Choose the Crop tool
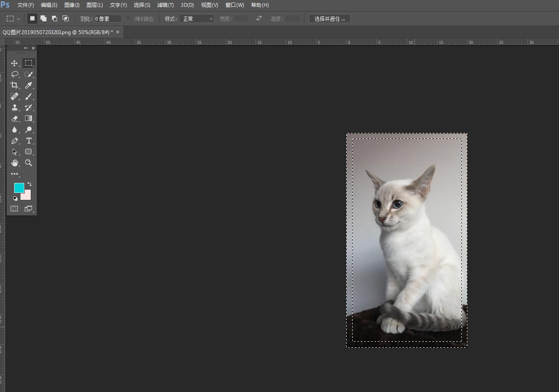This screenshot has width=559, height=392. click(x=14, y=85)
